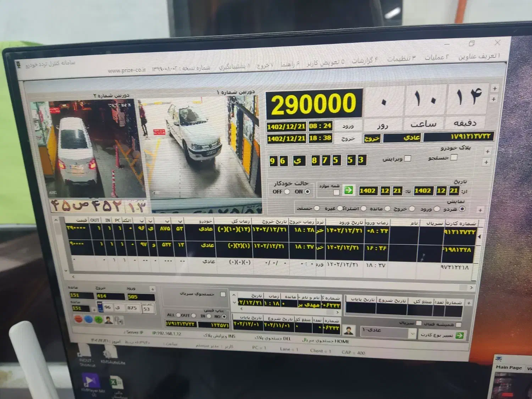Open the www.prize-co.ir link
Screen dimensions: 532x399
(x=127, y=70)
